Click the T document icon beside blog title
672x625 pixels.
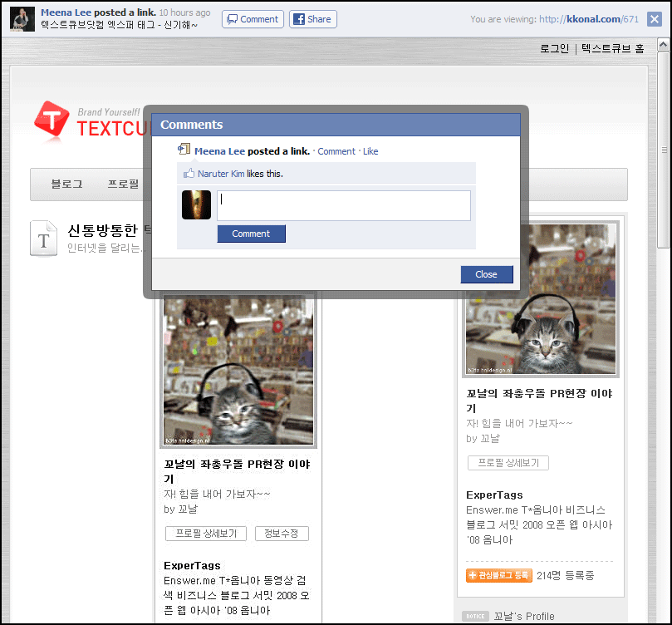click(x=44, y=239)
